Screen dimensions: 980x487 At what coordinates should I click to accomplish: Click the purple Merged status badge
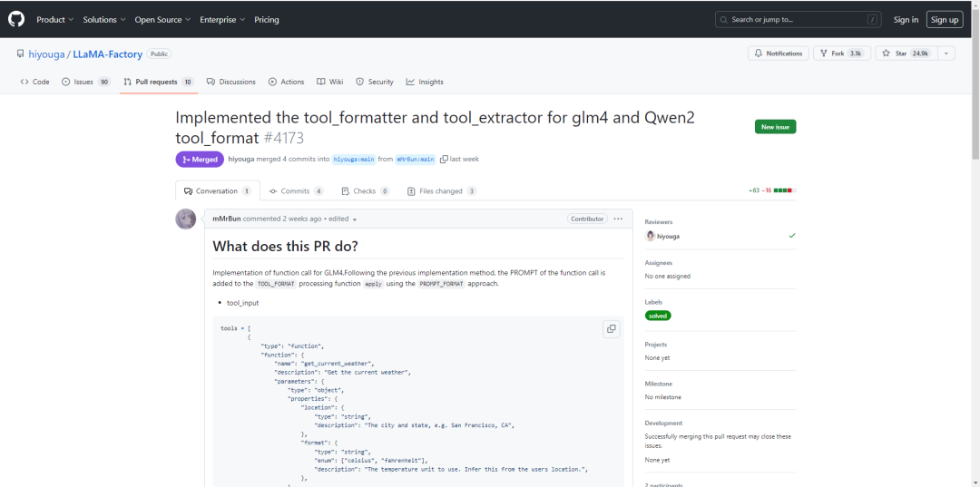(x=200, y=160)
